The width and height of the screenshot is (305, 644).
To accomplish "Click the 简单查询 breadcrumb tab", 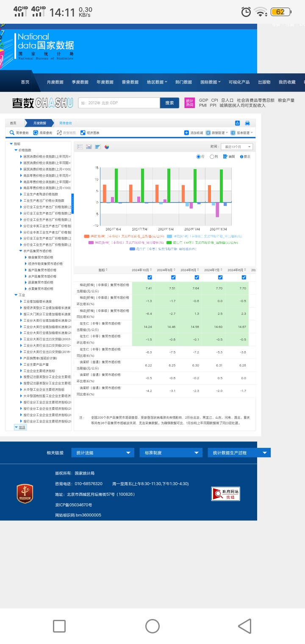I will tap(65, 123).
